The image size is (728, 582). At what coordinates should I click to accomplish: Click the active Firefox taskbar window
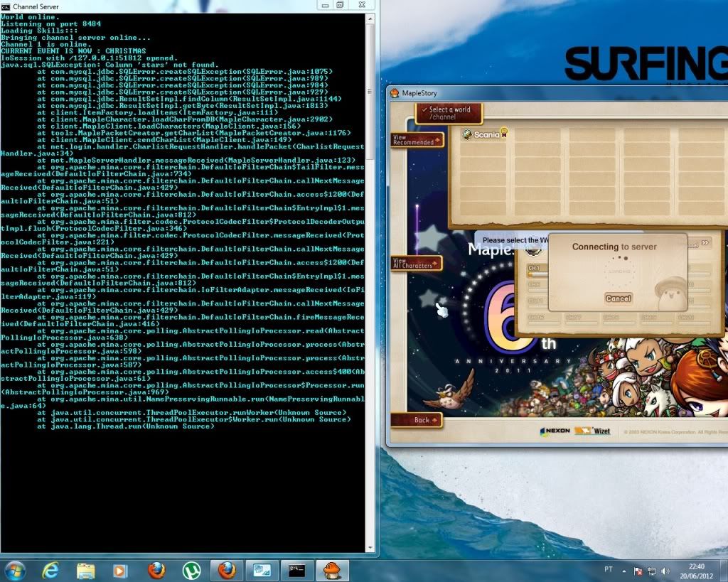[x=227, y=570]
